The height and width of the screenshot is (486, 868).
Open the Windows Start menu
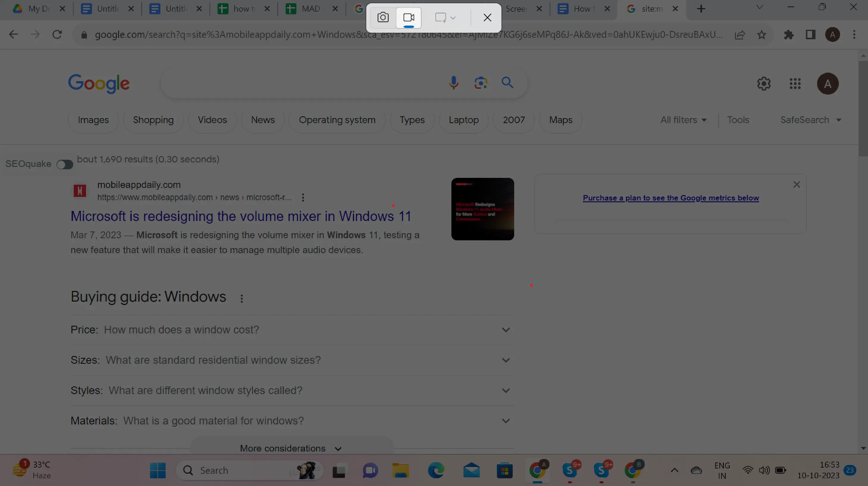point(157,470)
